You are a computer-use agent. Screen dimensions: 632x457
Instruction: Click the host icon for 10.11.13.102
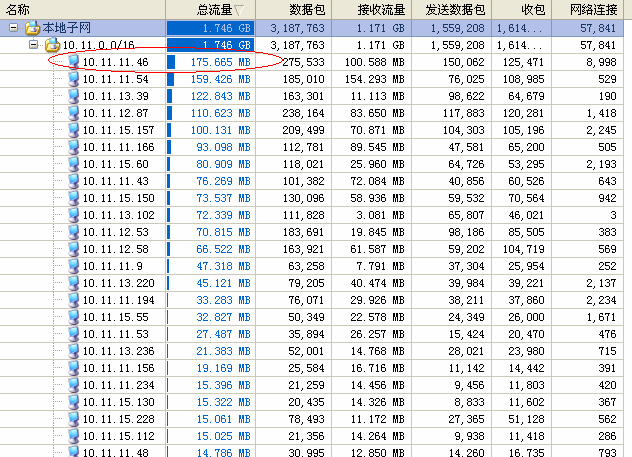(73, 215)
